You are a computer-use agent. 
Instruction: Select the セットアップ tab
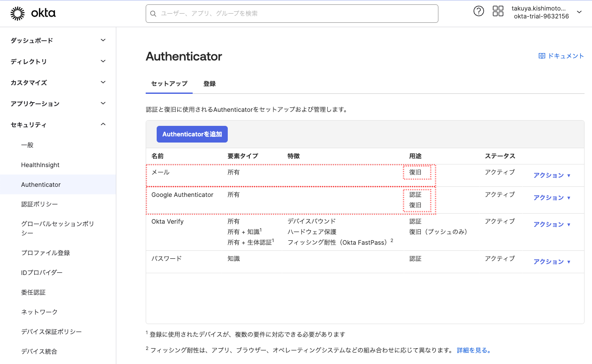pyautogui.click(x=169, y=83)
